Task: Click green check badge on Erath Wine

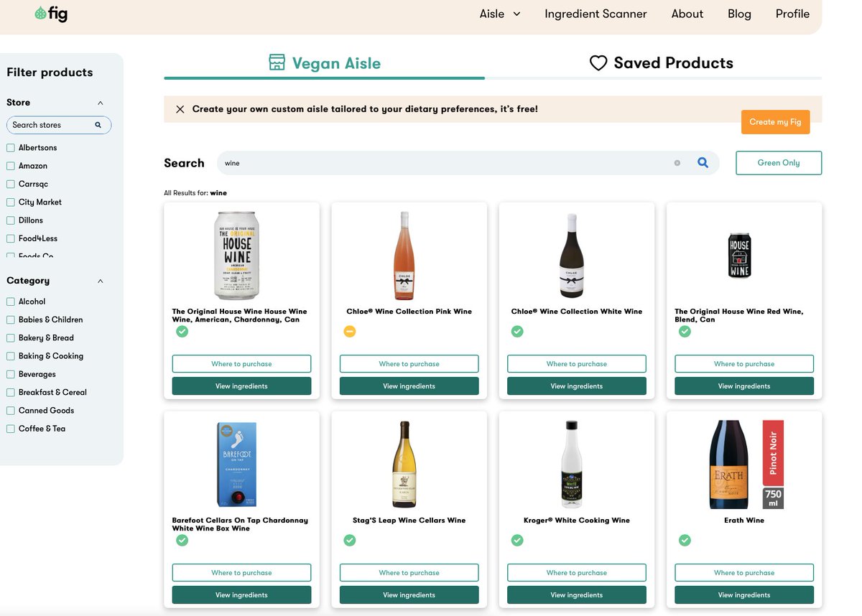Action: click(685, 540)
